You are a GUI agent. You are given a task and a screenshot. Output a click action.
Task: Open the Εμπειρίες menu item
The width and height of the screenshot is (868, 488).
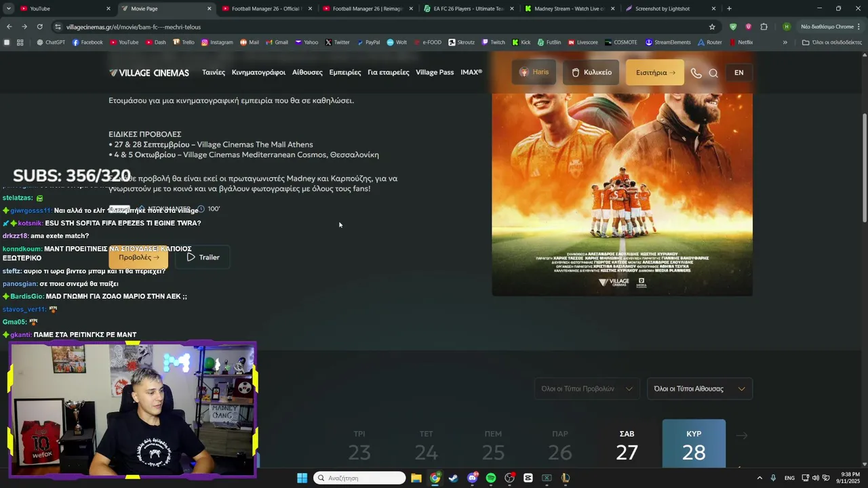click(345, 73)
